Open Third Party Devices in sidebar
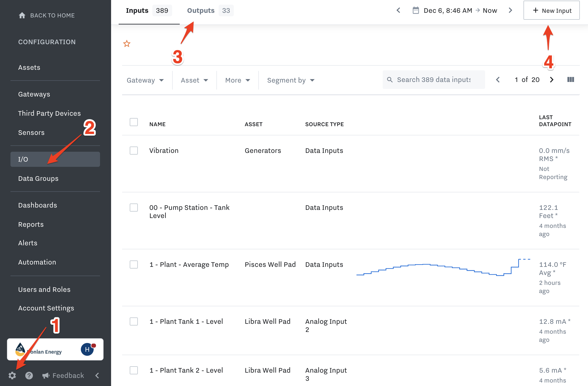The height and width of the screenshot is (386, 588). point(49,113)
